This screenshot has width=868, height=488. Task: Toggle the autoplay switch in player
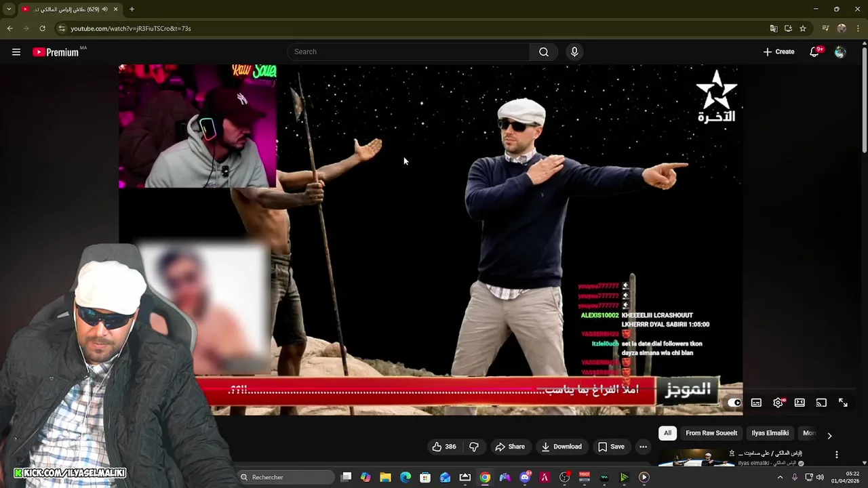point(734,403)
